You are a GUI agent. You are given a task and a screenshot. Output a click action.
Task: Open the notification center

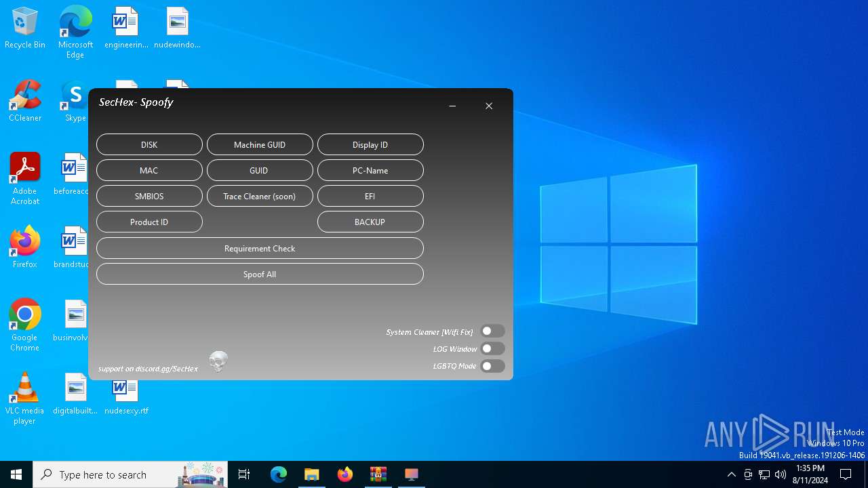click(846, 474)
